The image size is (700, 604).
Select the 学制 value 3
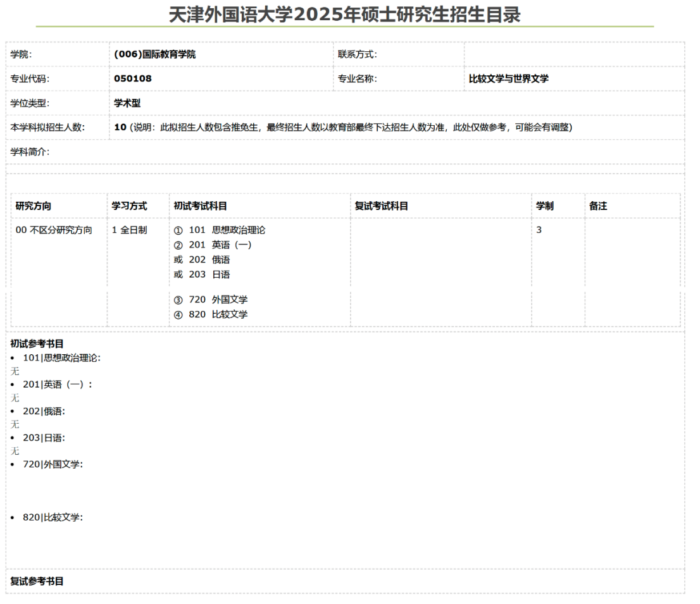coord(539,230)
